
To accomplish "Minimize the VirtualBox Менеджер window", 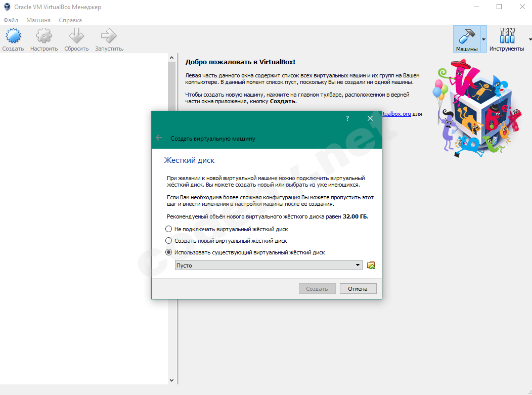I will (x=476, y=7).
